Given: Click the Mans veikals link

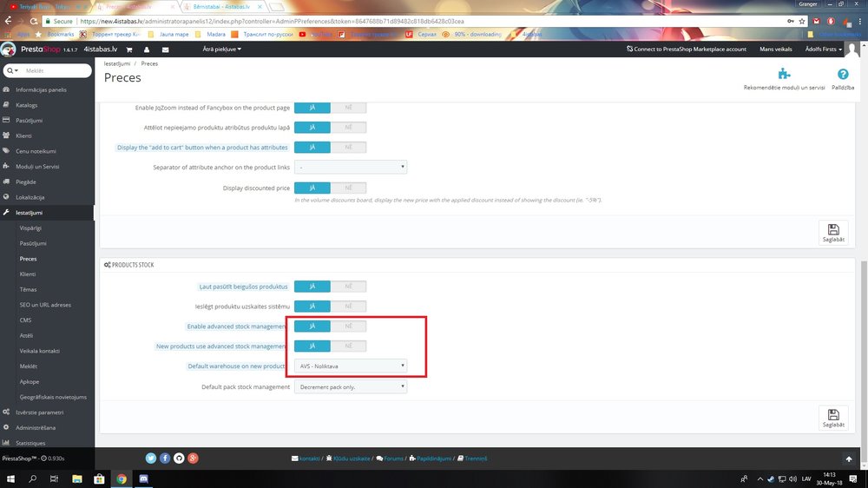Looking at the screenshot, I should pyautogui.click(x=775, y=49).
